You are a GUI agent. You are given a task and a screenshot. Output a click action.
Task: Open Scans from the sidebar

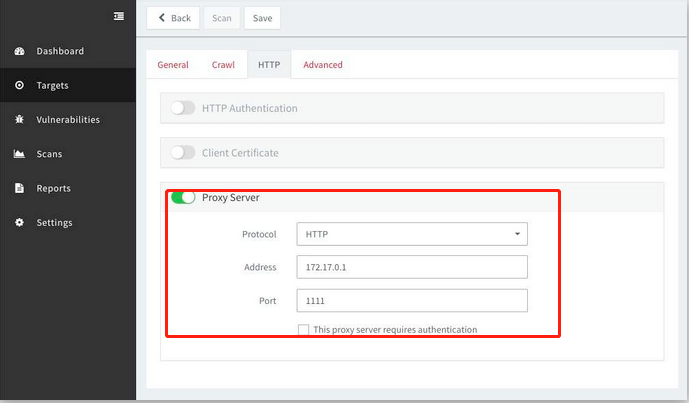[68, 154]
